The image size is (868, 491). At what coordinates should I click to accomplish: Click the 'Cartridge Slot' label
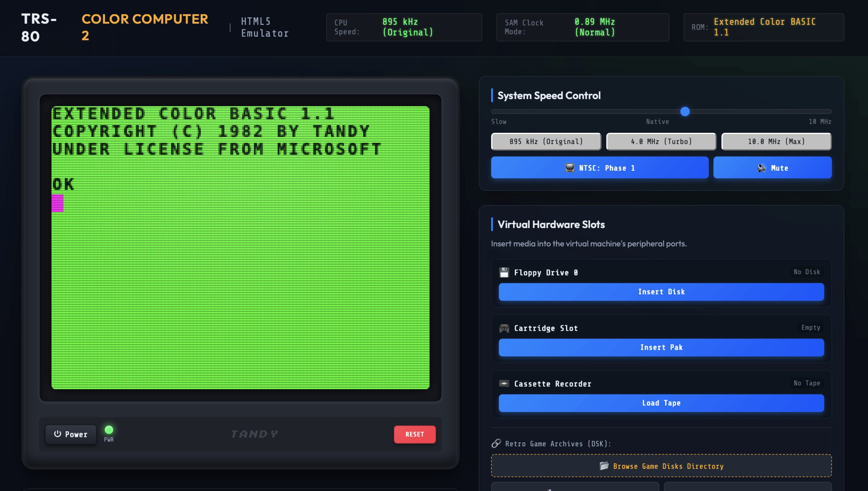tap(546, 328)
